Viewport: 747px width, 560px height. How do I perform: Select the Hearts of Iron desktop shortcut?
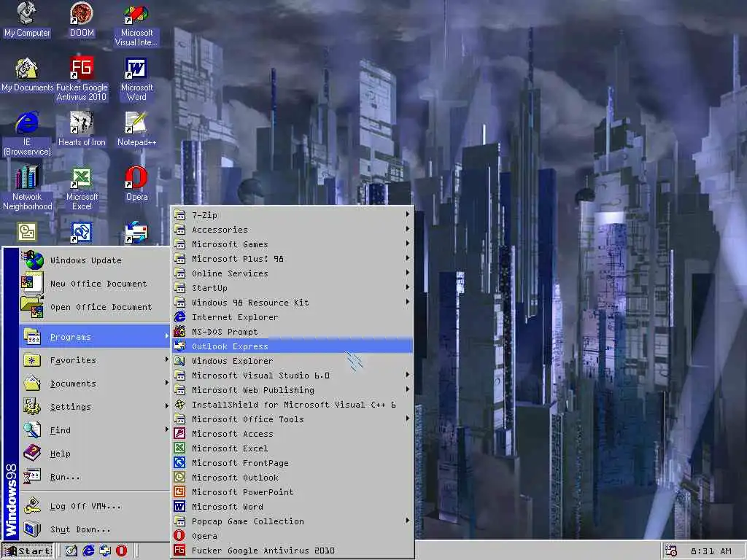point(82,129)
